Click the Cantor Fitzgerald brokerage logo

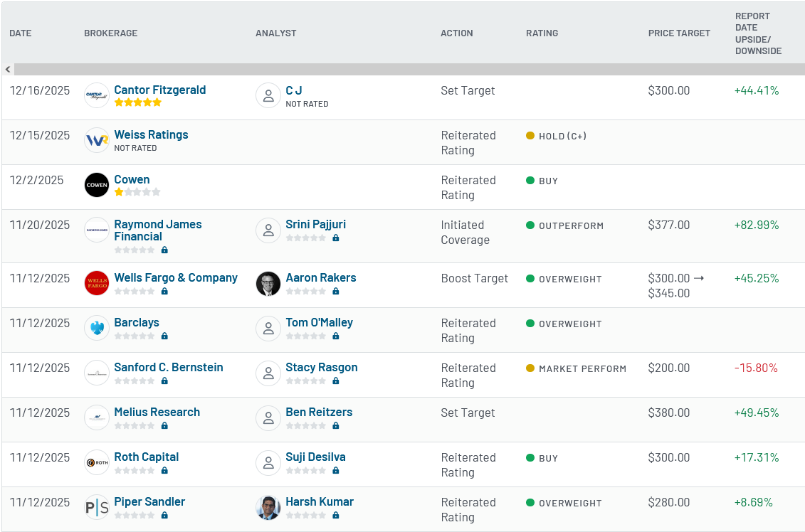pyautogui.click(x=97, y=95)
